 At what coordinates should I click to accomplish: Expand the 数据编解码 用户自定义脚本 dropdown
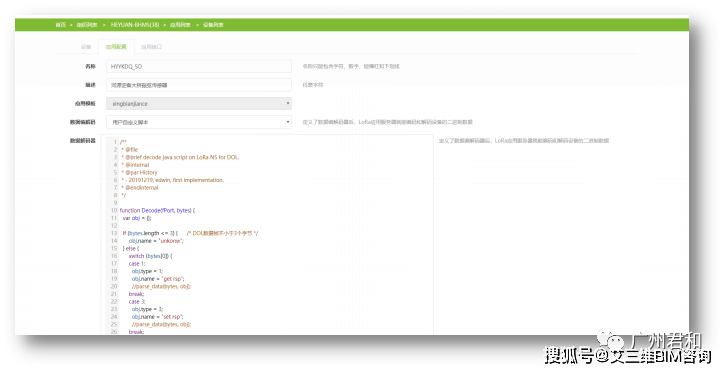(x=199, y=122)
